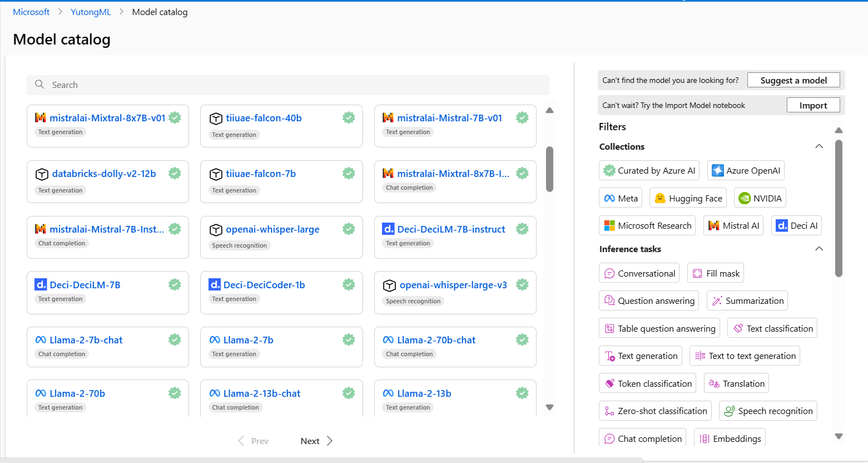Click the Mistral logo on mistralai-Mistral-7B-v01 card

[x=388, y=117]
